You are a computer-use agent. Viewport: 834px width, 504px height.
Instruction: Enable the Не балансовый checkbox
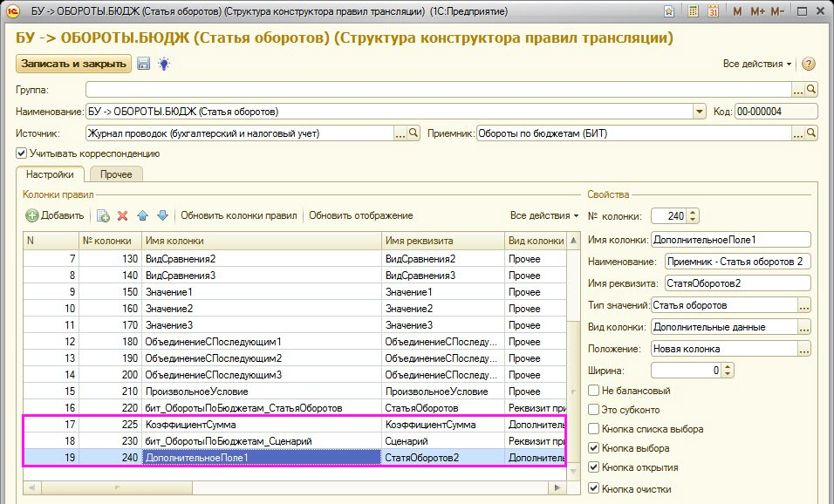(x=594, y=390)
